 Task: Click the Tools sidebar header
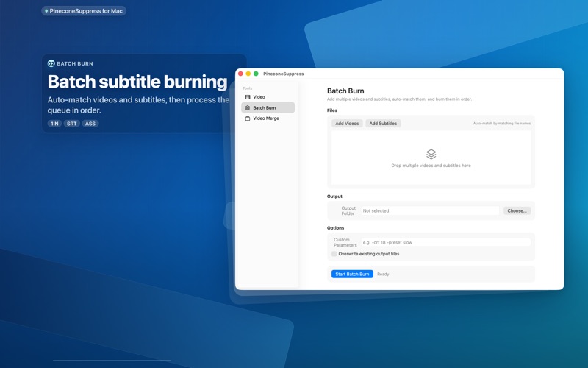pos(247,88)
